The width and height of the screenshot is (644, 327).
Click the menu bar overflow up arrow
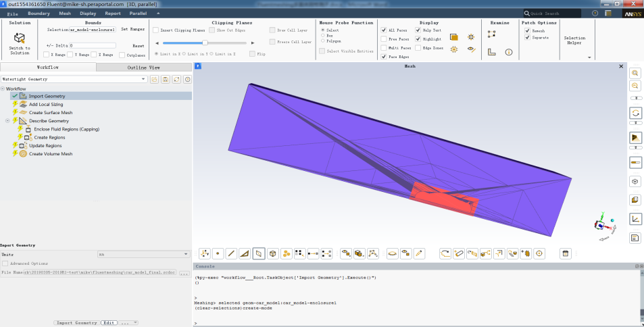click(159, 13)
